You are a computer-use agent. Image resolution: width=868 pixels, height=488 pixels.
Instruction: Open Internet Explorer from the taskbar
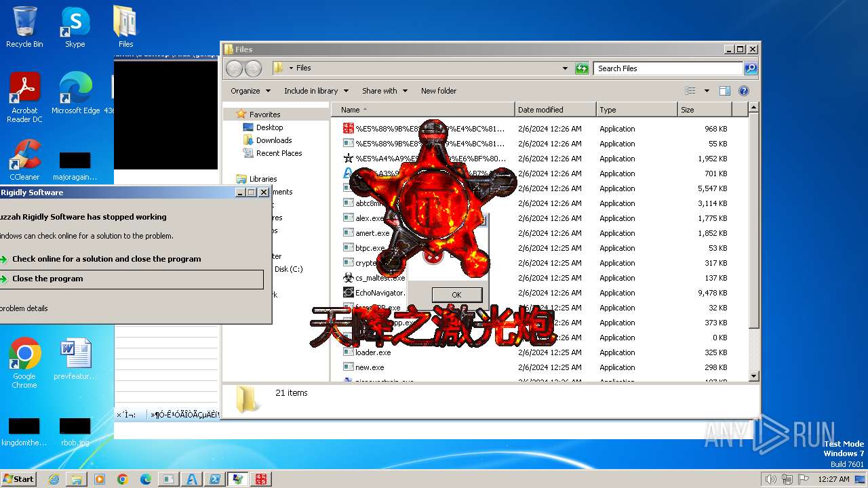click(x=54, y=479)
